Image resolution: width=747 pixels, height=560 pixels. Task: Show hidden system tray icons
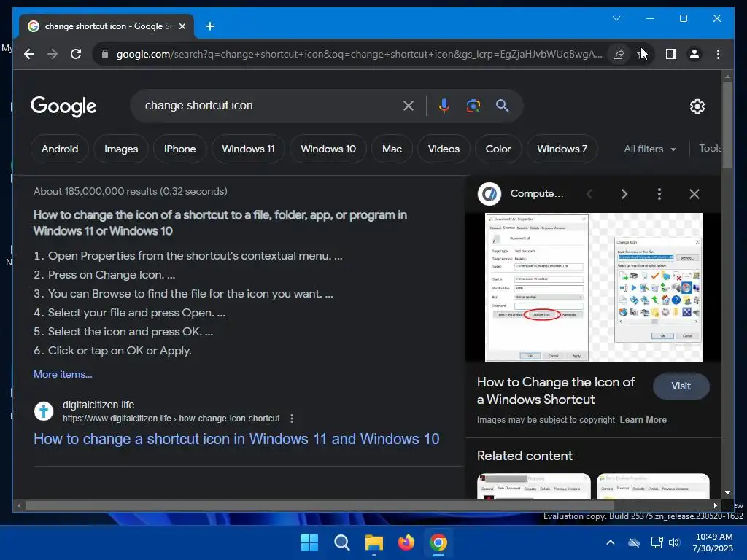coord(611,542)
